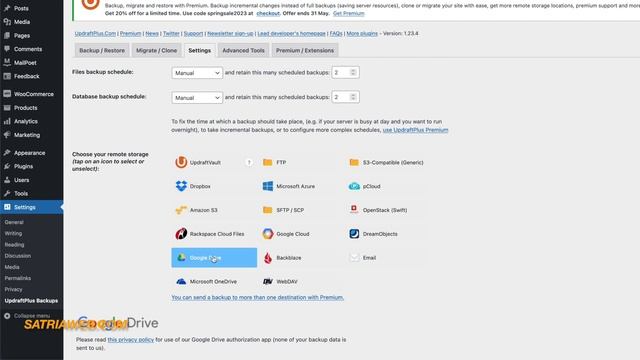Viewport: 640px width, 360px height.
Task: Open the MailPoet sidebar menu
Action: click(x=32, y=62)
